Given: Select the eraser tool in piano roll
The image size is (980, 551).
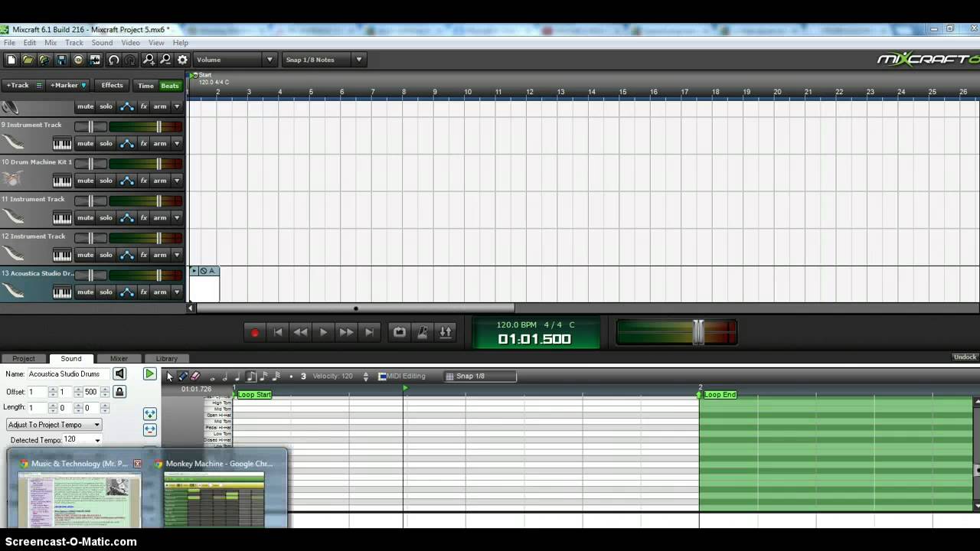Looking at the screenshot, I should (195, 376).
